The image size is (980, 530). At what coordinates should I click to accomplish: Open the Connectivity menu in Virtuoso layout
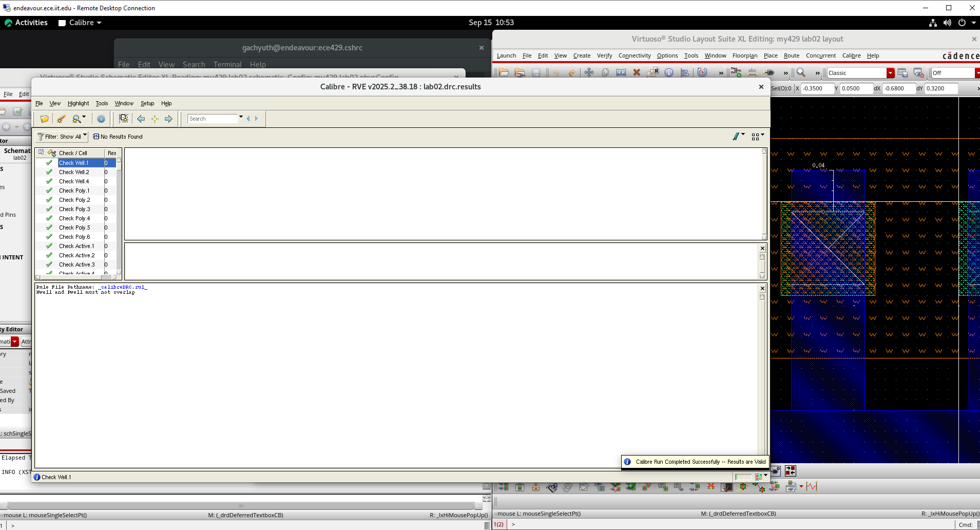[x=635, y=55]
